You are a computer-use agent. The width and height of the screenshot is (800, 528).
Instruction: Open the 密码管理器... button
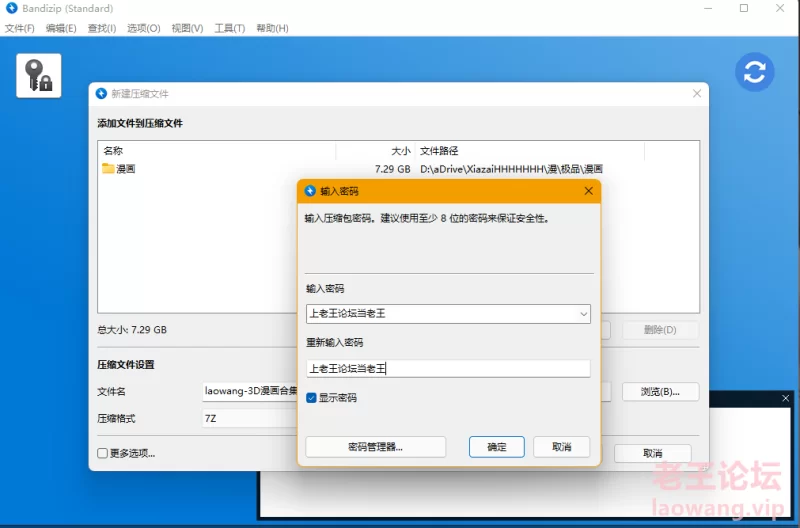click(x=376, y=447)
